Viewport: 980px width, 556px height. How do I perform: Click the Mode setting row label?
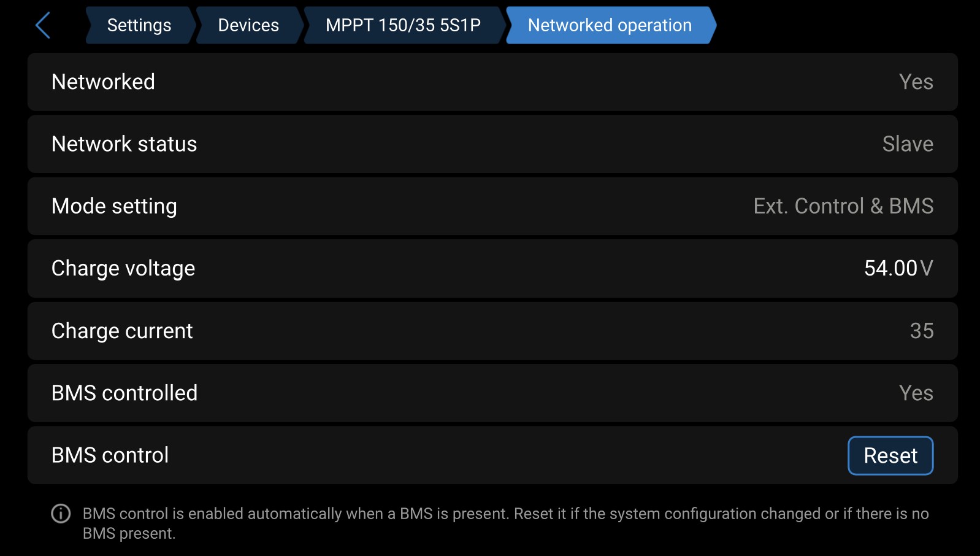[x=114, y=206]
